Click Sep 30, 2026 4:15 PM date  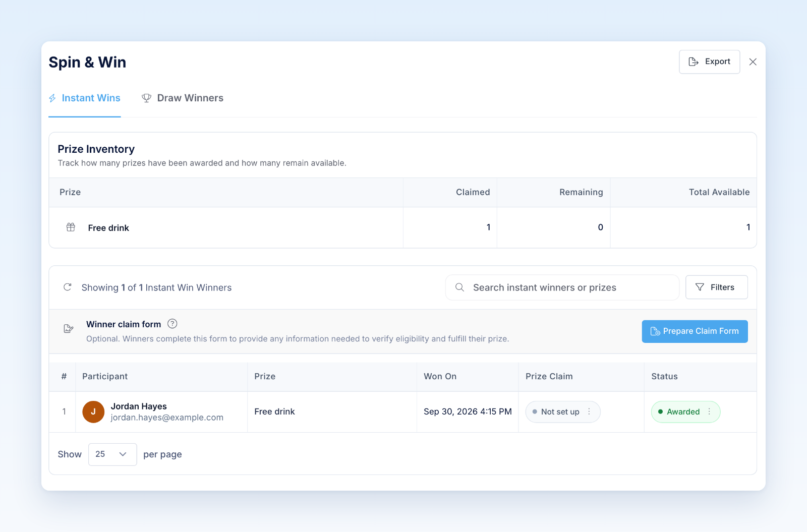[x=468, y=411]
